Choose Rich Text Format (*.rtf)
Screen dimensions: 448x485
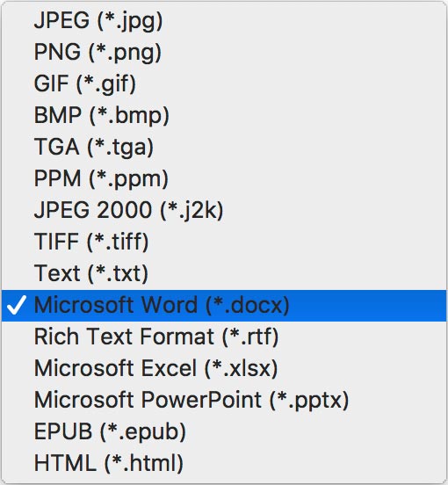pos(224,337)
